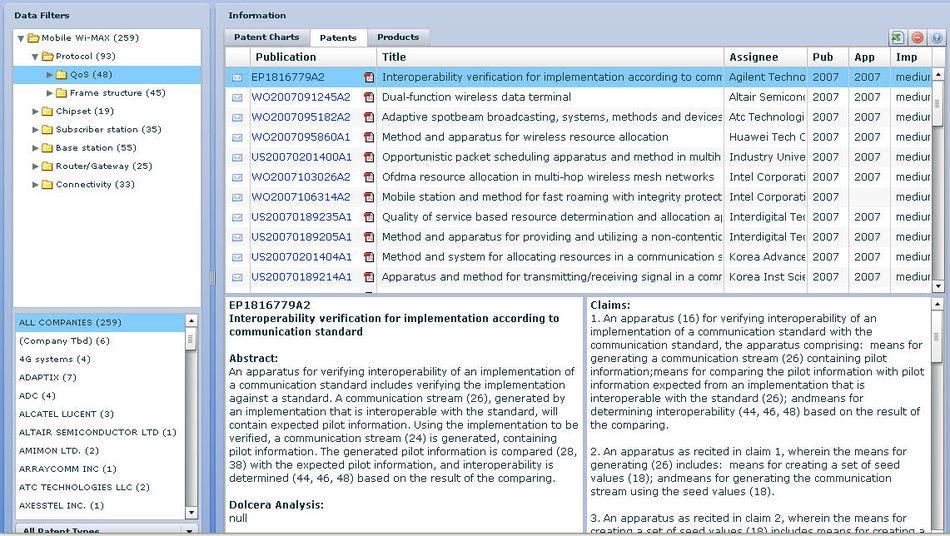Sort by the Assignee column header

pyautogui.click(x=753, y=57)
